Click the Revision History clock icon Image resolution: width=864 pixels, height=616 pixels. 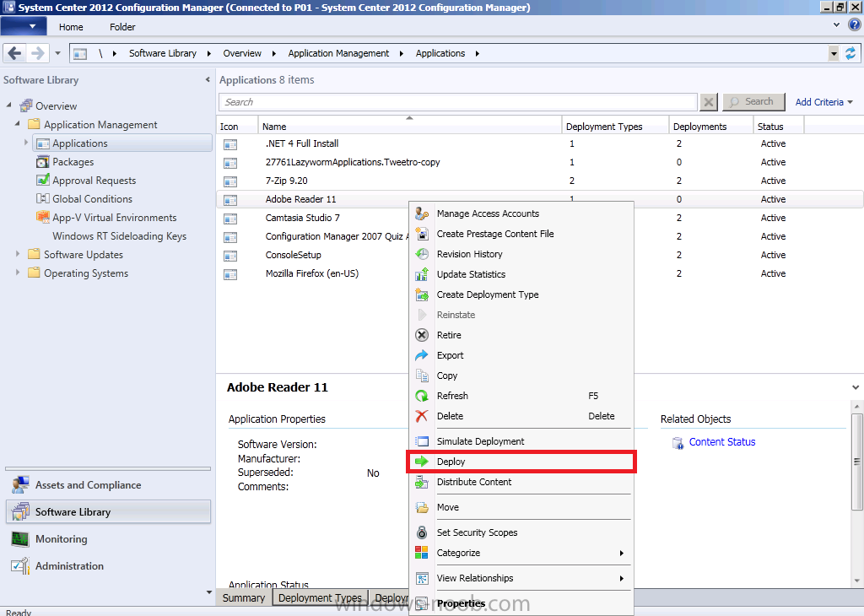coord(422,254)
